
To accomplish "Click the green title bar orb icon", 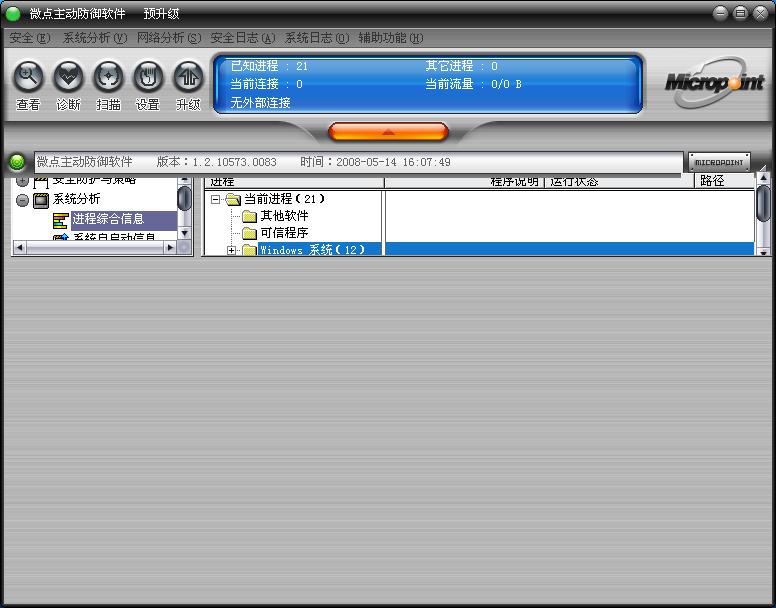I will coord(13,14).
